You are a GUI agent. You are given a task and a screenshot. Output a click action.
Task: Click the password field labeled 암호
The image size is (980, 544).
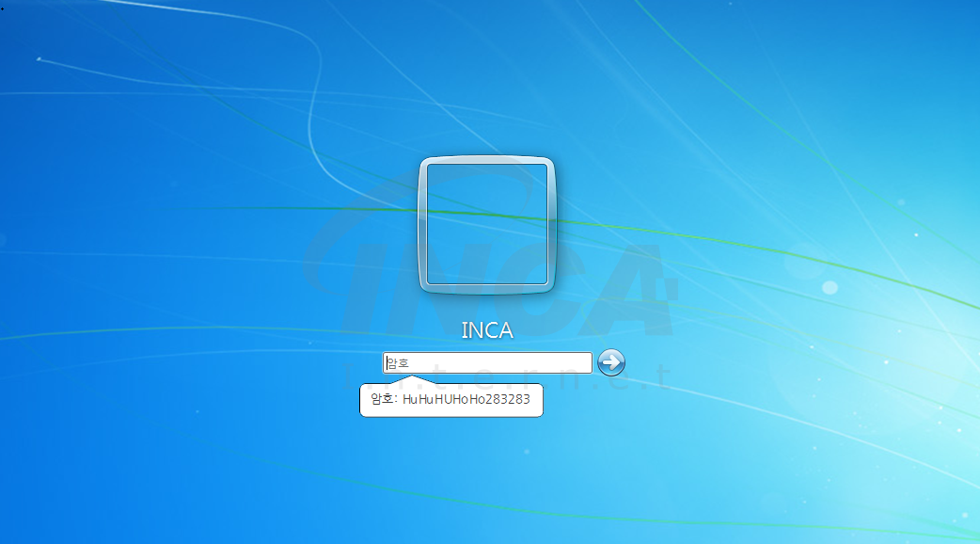click(487, 362)
